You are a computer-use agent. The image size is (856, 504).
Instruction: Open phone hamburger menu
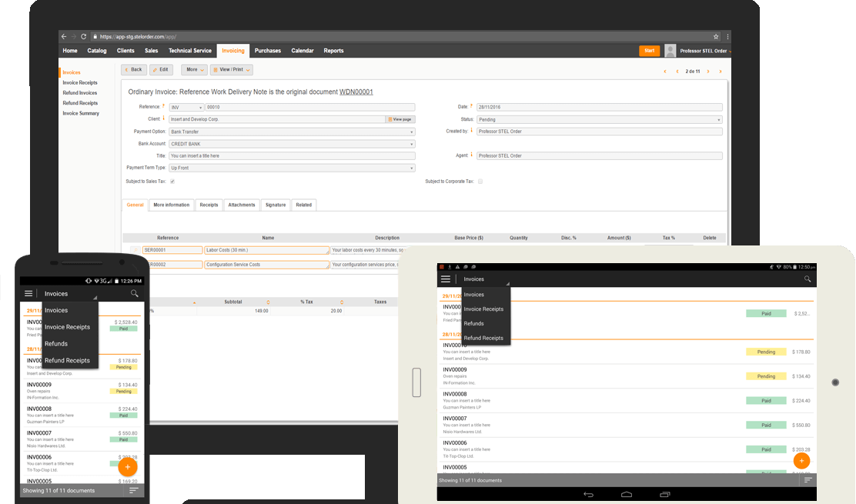28,293
